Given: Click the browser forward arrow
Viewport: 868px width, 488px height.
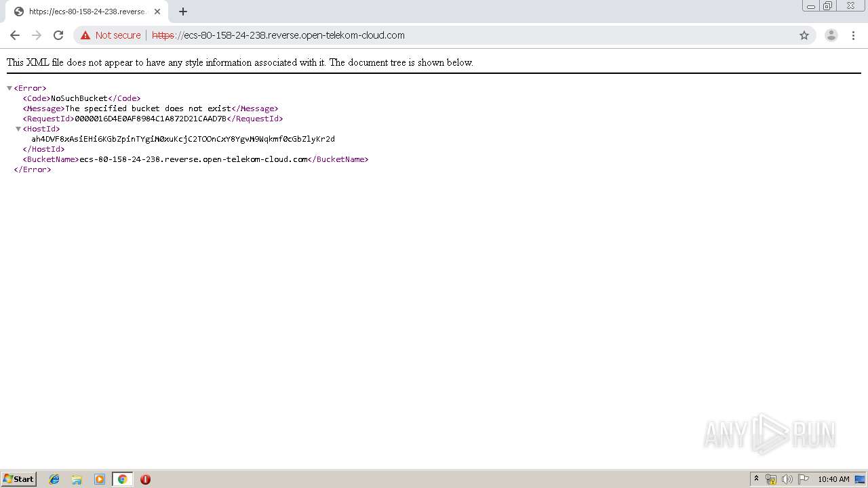Looking at the screenshot, I should click(37, 35).
